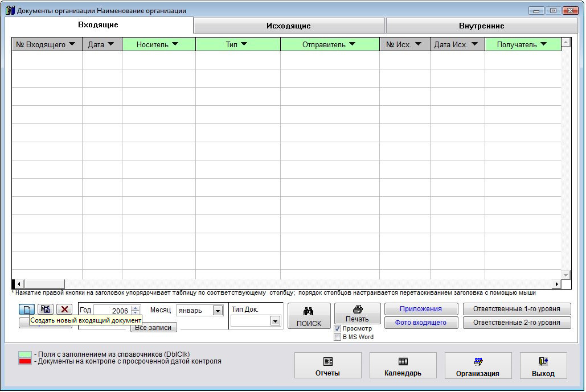Expand the Носитель column filter arrow
The image size is (586, 392).
click(175, 44)
